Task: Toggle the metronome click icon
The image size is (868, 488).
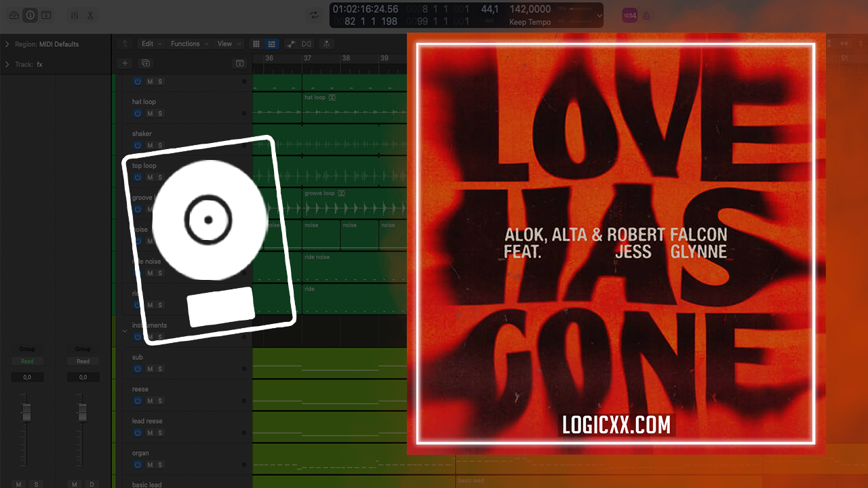Action: coord(646,15)
